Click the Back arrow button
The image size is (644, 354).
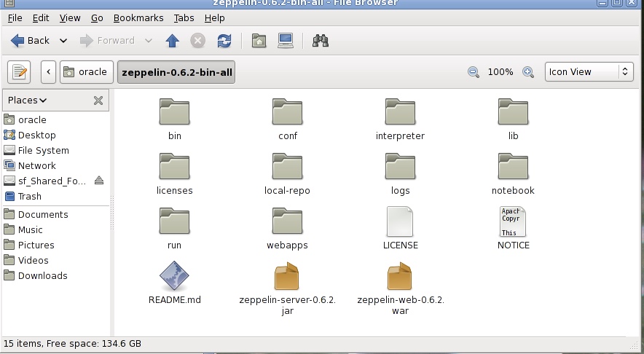[30, 41]
